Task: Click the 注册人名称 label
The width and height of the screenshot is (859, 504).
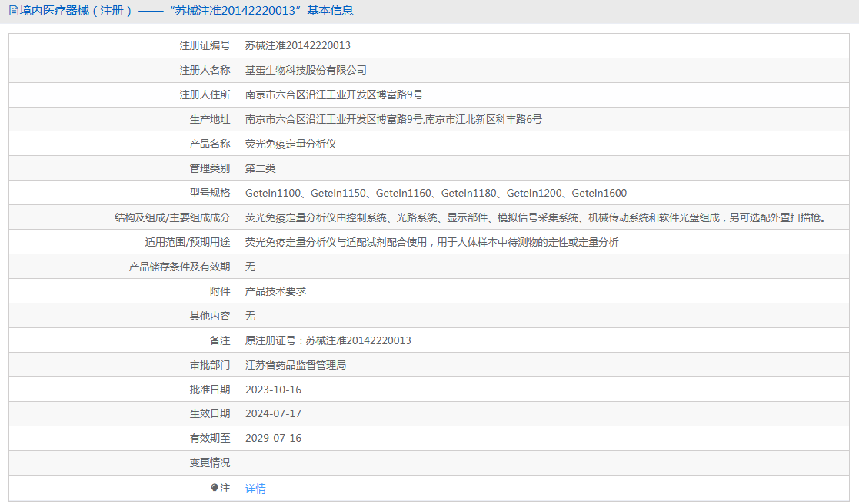Action: click(x=205, y=71)
